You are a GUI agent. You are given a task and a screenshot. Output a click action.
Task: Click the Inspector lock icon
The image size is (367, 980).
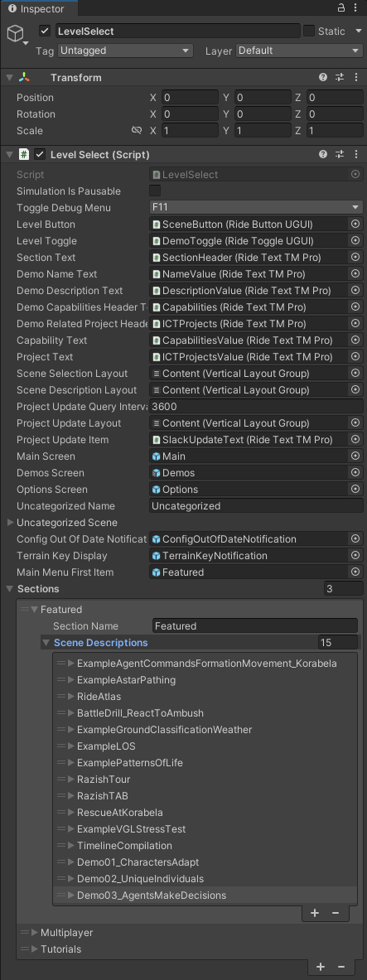coord(340,8)
